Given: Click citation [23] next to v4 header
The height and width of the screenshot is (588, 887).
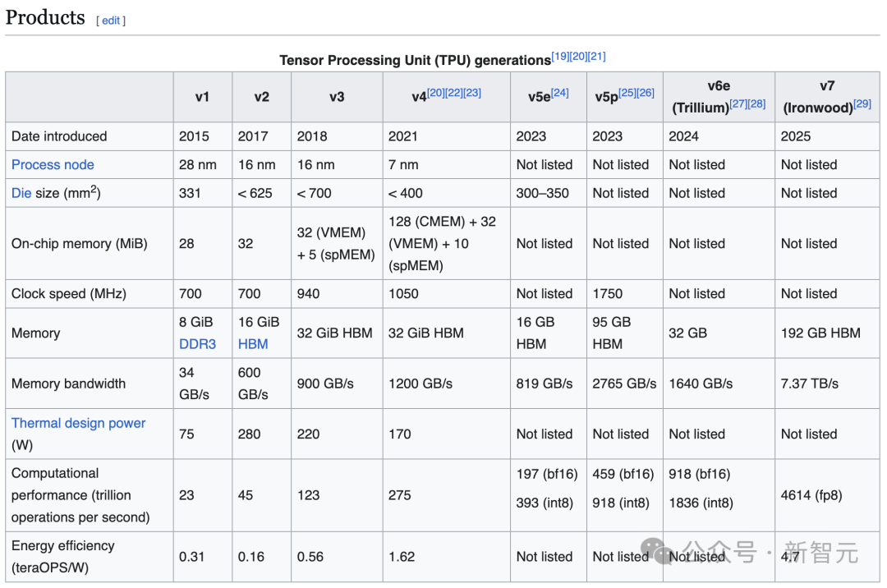Looking at the screenshot, I should [x=472, y=93].
